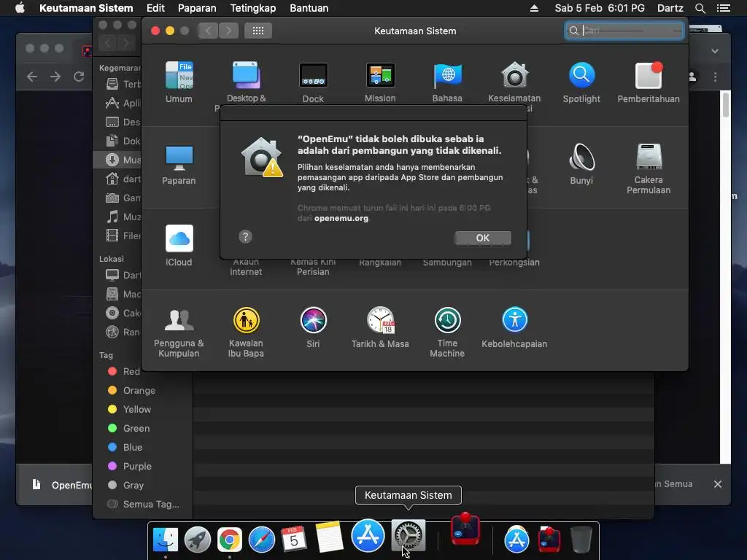This screenshot has height=560, width=747.
Task: Open the Edit menu
Action: (x=155, y=8)
